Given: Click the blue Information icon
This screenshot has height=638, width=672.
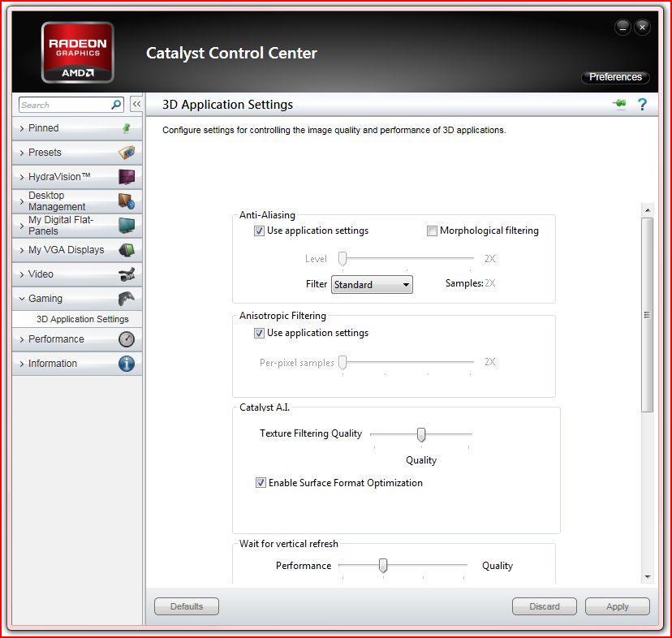Looking at the screenshot, I should [127, 364].
